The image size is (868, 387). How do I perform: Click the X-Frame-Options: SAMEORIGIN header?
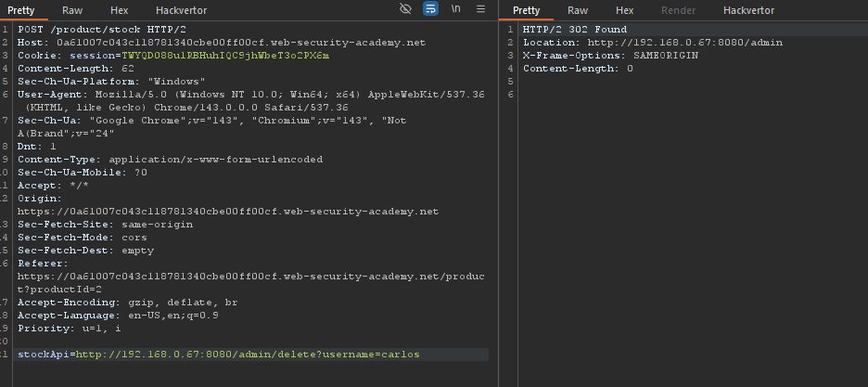pos(610,56)
